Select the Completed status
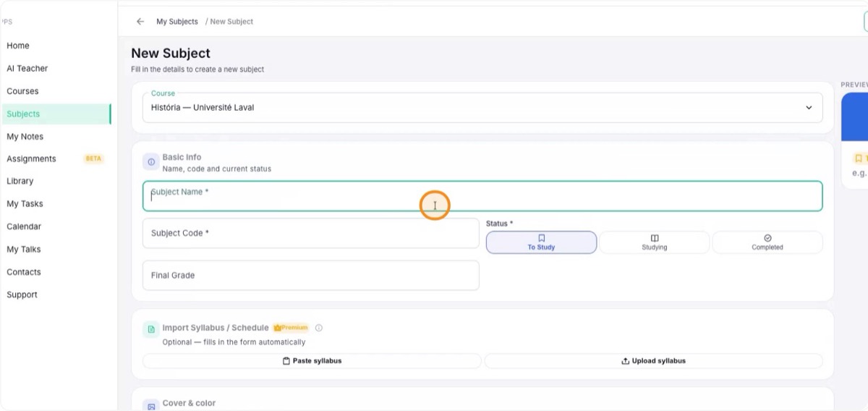The height and width of the screenshot is (411, 868). [767, 242]
